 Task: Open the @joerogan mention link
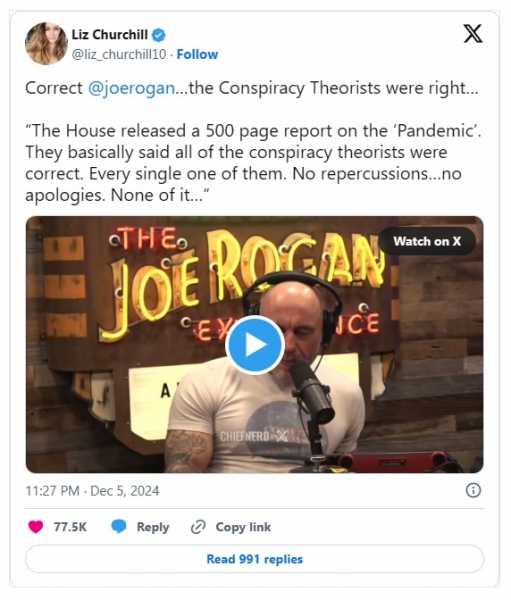131,88
